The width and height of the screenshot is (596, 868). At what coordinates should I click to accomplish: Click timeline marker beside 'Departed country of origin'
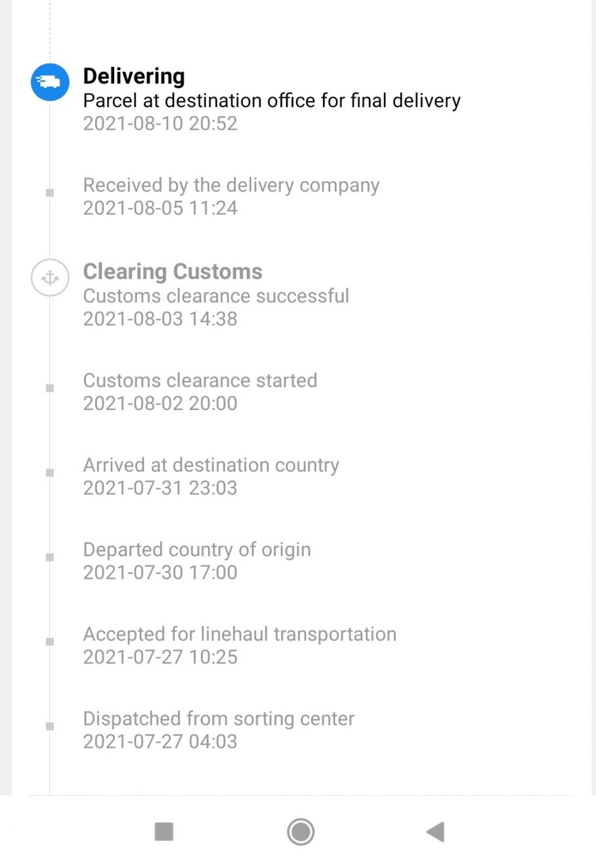[x=50, y=557]
